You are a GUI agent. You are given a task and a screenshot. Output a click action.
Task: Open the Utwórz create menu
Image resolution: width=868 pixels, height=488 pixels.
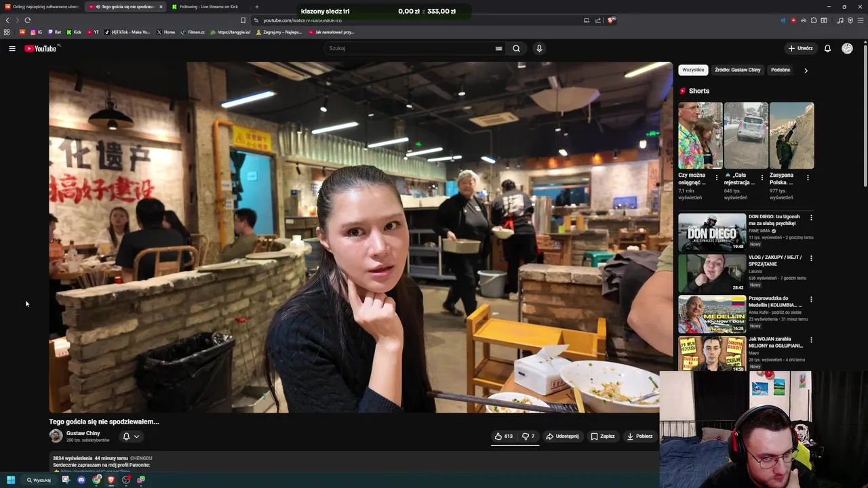[x=800, y=48]
